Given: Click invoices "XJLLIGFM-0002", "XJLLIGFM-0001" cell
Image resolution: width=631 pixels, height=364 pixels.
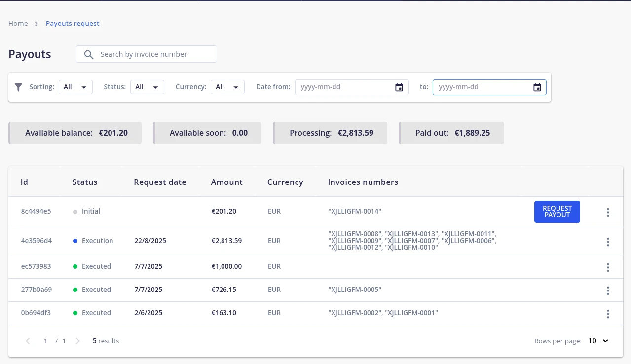Looking at the screenshot, I should coord(383,313).
